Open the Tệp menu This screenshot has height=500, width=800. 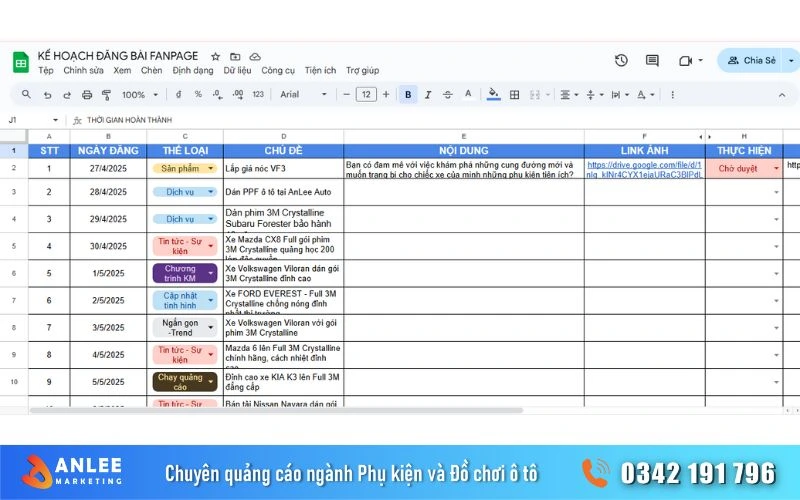[45, 70]
